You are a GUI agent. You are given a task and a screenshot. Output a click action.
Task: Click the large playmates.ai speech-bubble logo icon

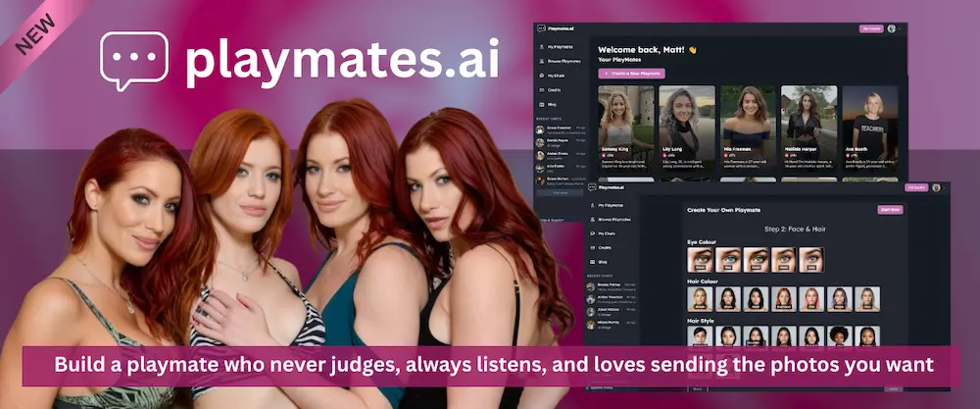(133, 60)
